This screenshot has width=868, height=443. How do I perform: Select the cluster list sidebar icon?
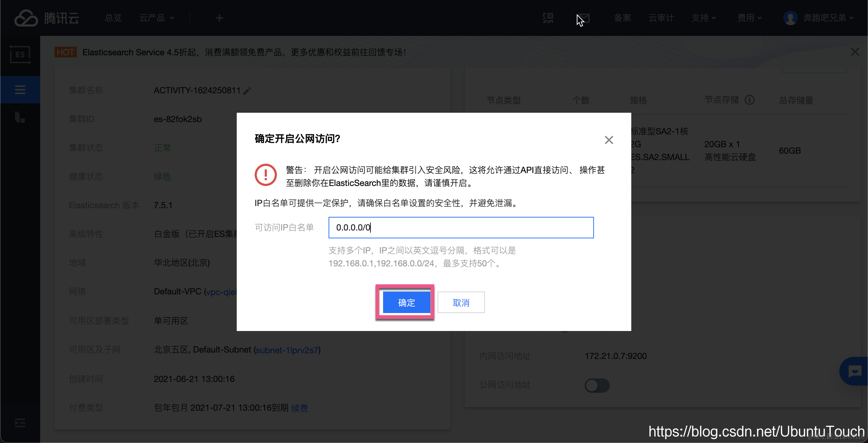(x=20, y=89)
